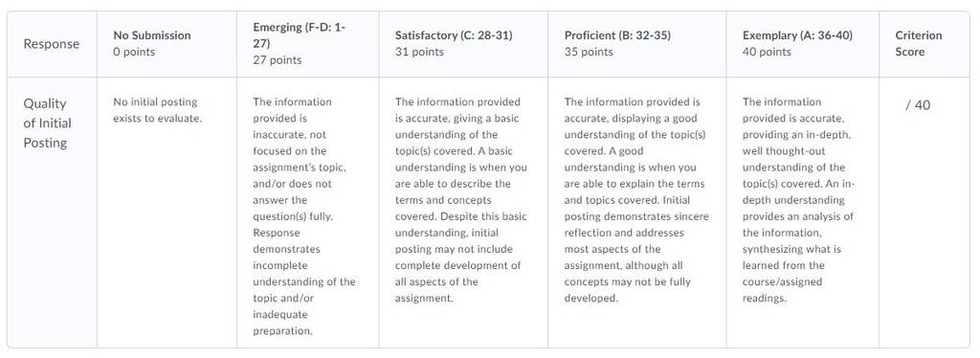The width and height of the screenshot is (980, 358).
Task: Click the '0 points' label under No Submission
Action: point(134,52)
